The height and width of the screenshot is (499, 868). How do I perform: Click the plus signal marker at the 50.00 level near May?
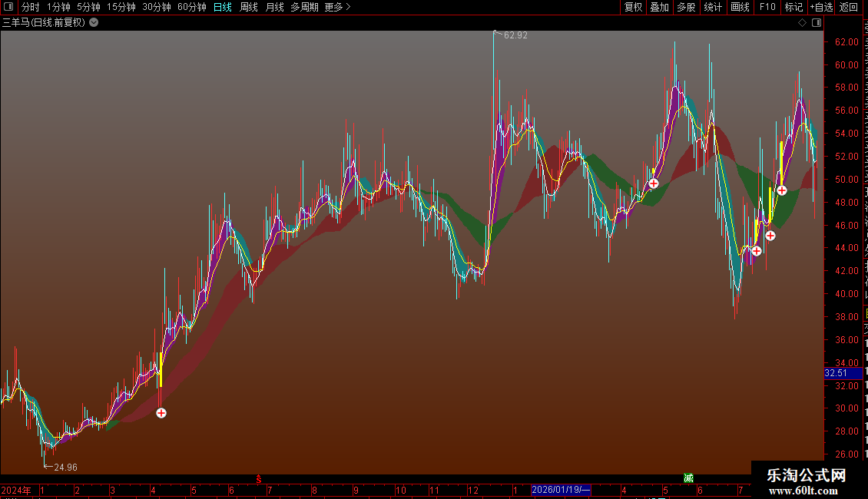[654, 183]
